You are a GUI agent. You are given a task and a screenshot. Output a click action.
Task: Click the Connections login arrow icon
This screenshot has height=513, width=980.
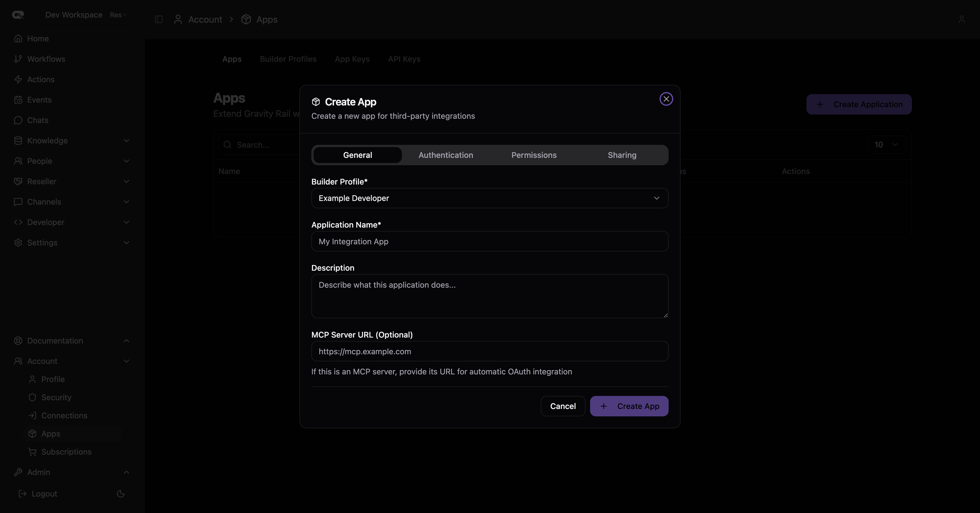pos(32,416)
